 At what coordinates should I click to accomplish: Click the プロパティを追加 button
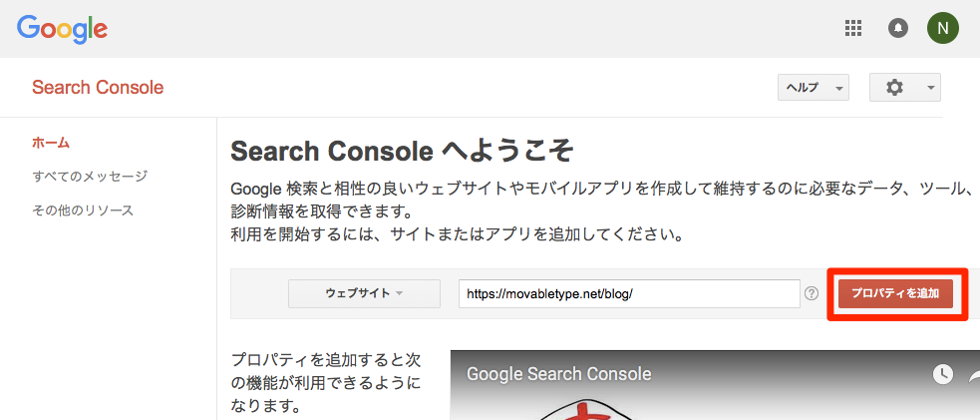tap(895, 293)
